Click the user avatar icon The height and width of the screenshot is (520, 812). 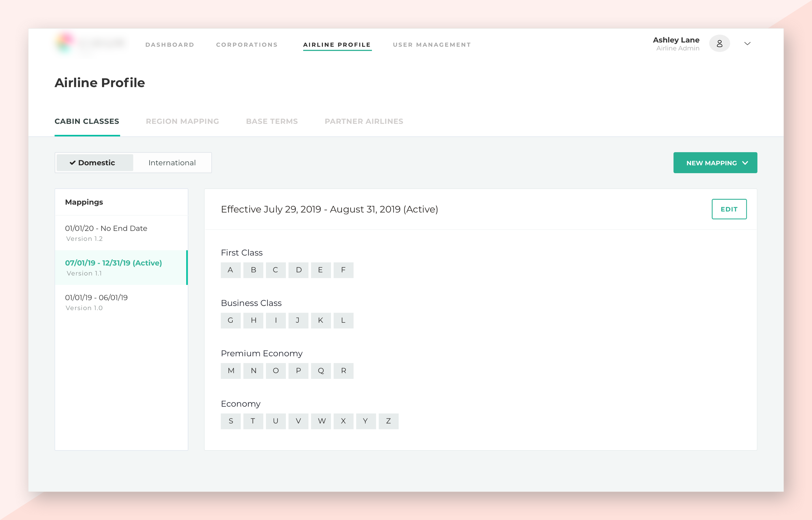[719, 44]
